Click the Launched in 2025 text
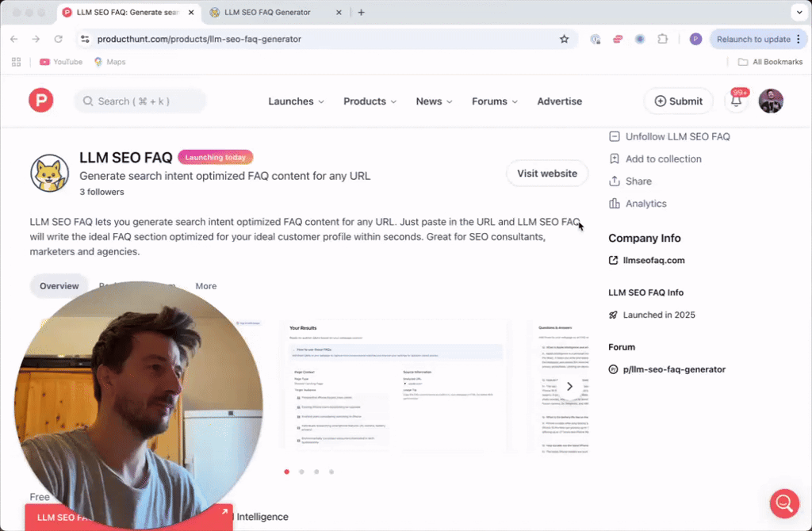The image size is (812, 531). click(x=659, y=315)
